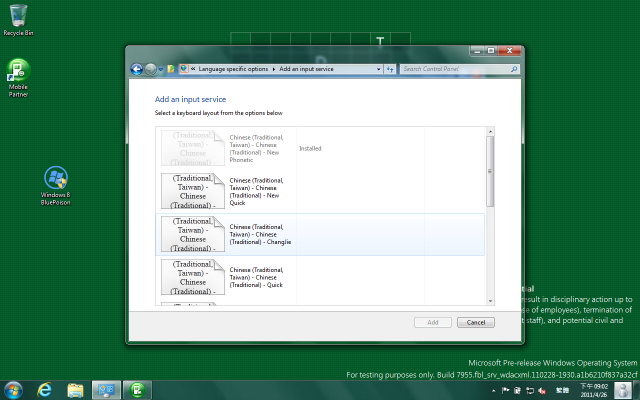The image size is (640, 400).
Task: Choose Chinese (Traditional) - New Quick text
Action: [x=256, y=191]
